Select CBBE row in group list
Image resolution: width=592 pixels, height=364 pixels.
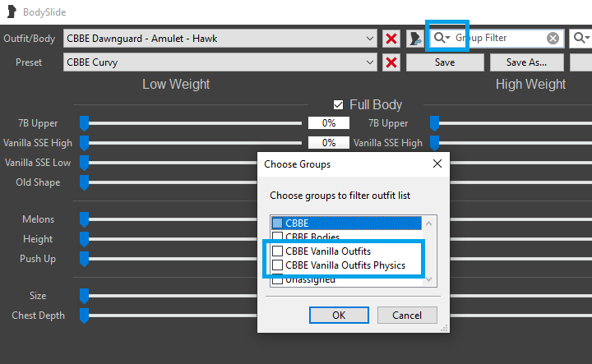click(346, 223)
